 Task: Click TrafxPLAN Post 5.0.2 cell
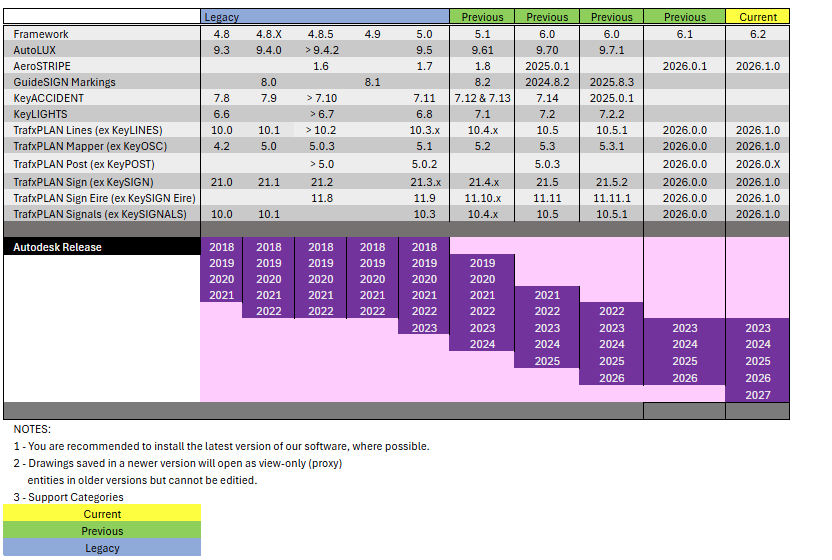424,163
